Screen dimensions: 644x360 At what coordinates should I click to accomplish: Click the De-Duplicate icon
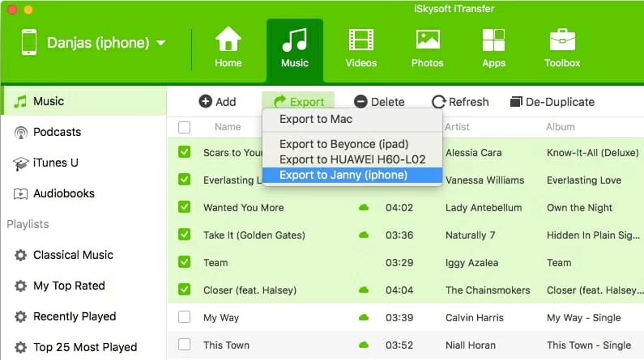point(515,102)
